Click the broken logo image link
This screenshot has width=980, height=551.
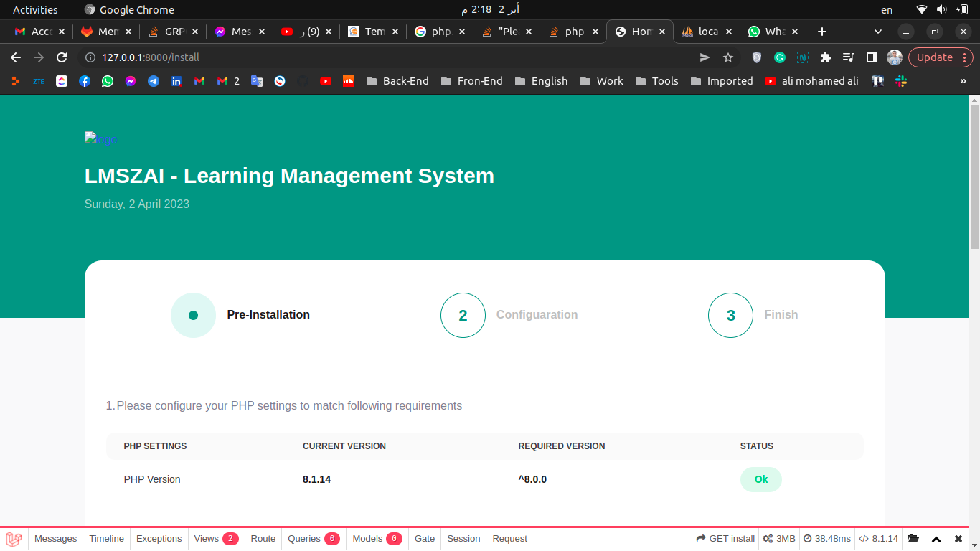pos(100,139)
